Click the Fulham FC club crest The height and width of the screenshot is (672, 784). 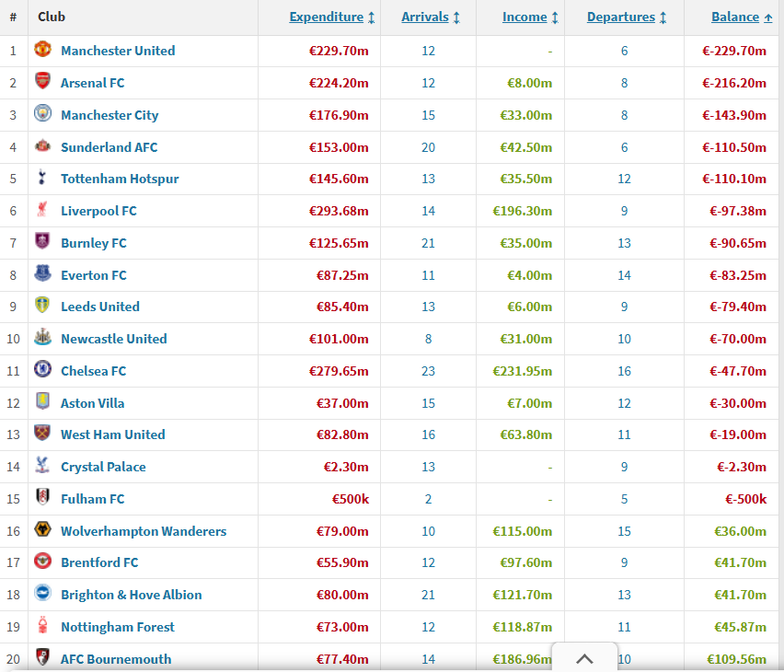pyautogui.click(x=42, y=497)
